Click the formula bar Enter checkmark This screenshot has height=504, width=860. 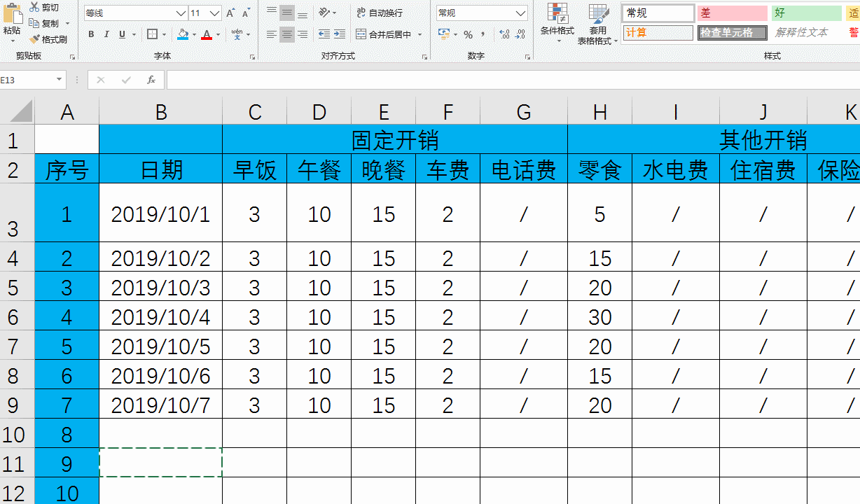click(x=126, y=80)
